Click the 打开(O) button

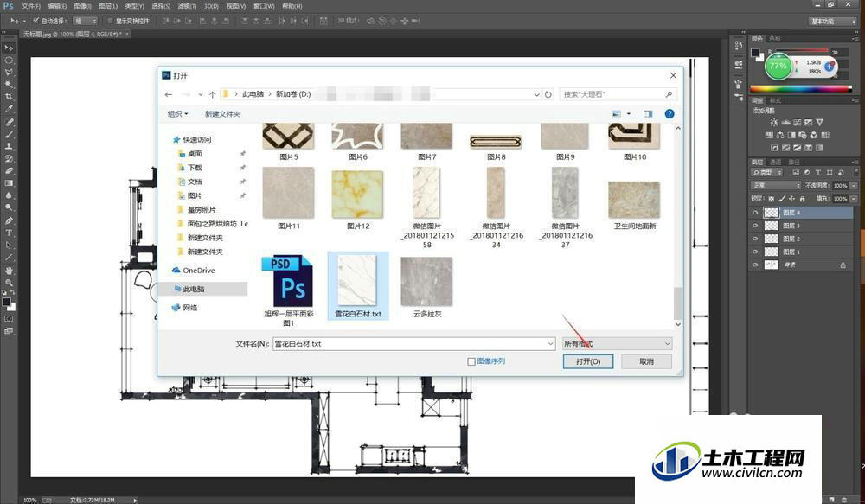coord(587,361)
